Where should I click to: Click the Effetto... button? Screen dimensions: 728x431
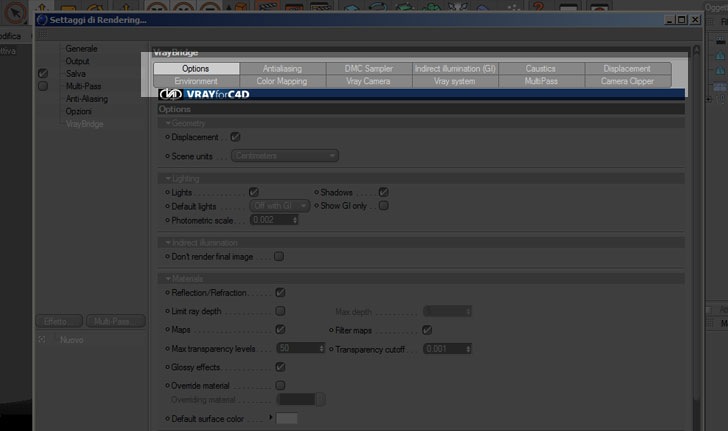pyautogui.click(x=59, y=321)
